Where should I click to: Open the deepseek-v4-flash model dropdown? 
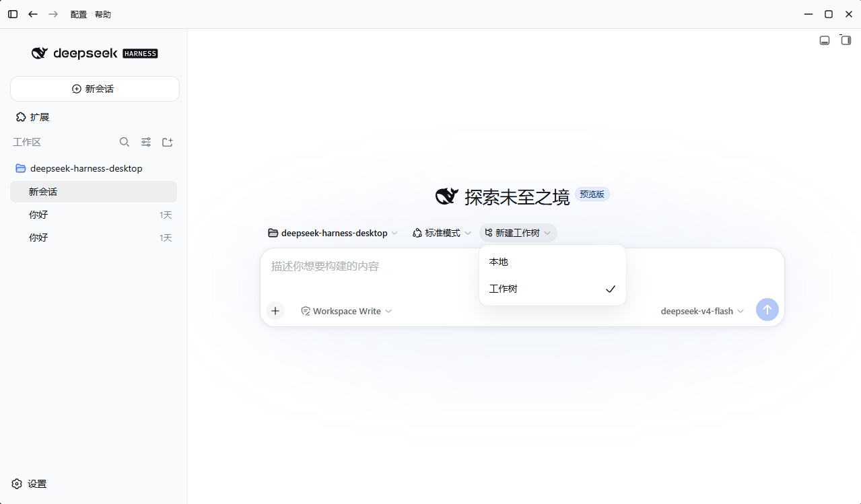702,311
